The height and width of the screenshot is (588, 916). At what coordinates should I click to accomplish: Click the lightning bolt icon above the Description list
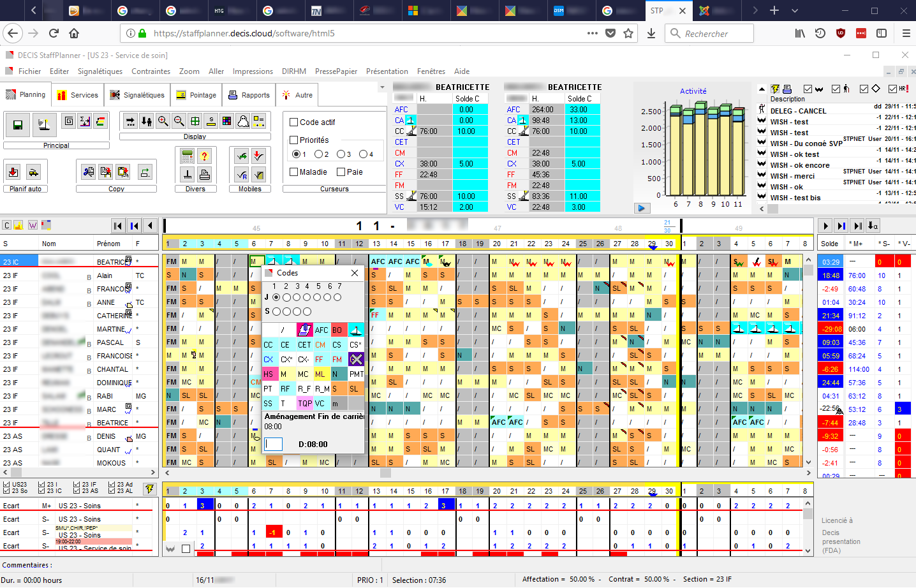point(775,89)
